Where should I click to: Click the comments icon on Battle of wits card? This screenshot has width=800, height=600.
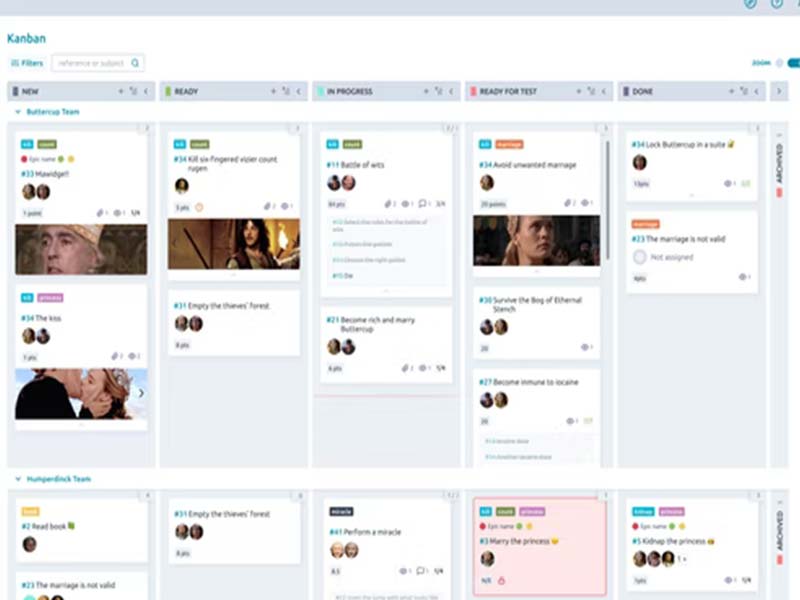(422, 204)
